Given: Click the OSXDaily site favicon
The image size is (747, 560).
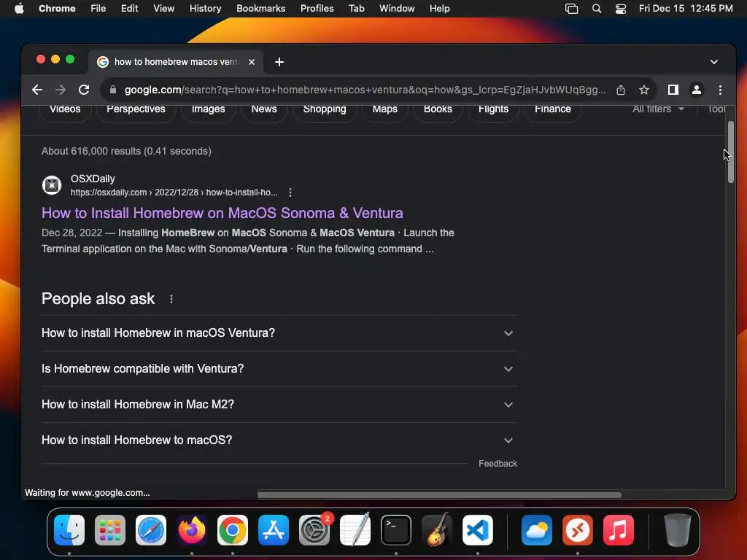Looking at the screenshot, I should [x=52, y=185].
